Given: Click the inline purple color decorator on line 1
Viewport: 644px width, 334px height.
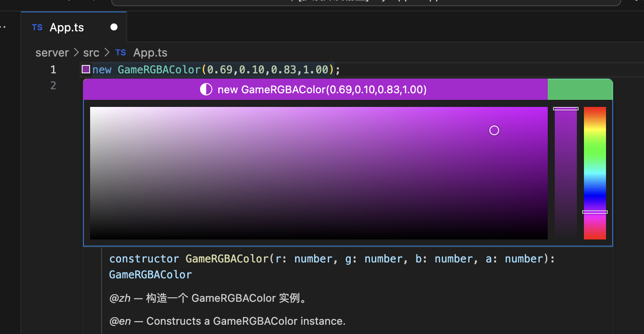Looking at the screenshot, I should 86,69.
